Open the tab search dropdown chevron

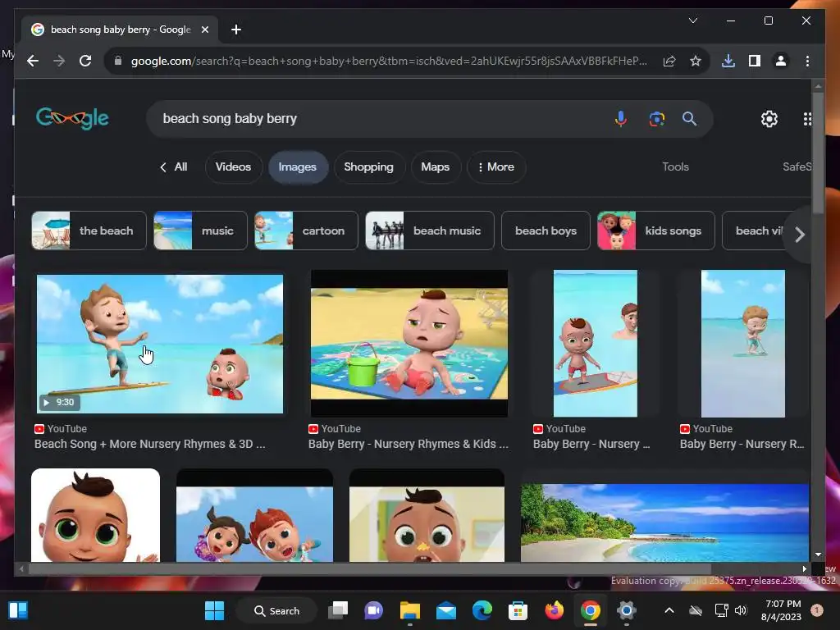point(692,21)
